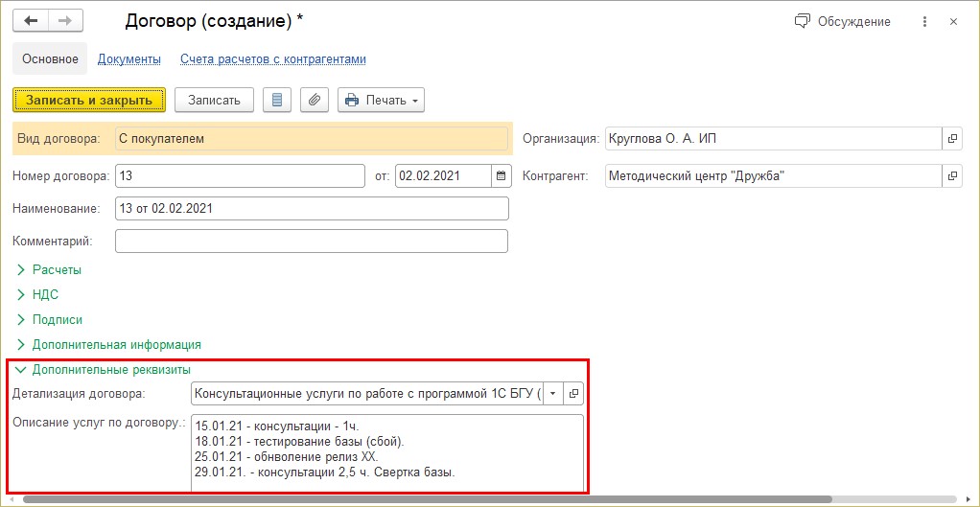Open the Контрагент field selection icon

tap(952, 176)
